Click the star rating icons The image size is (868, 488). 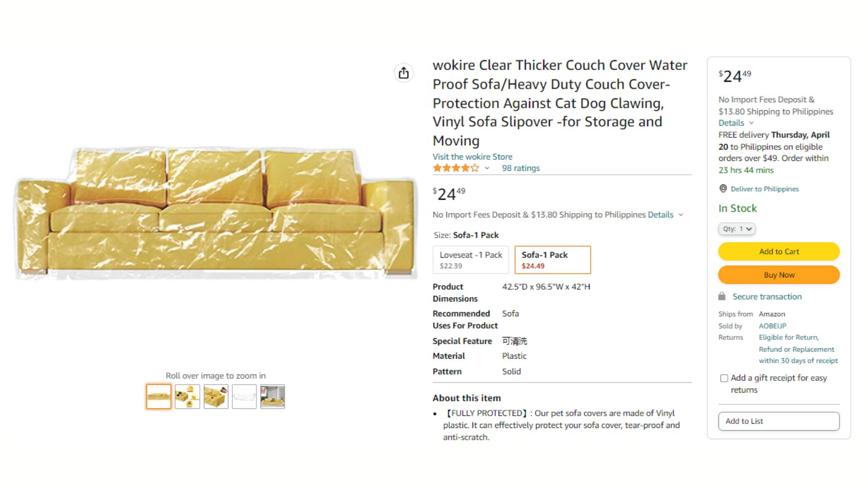point(456,168)
